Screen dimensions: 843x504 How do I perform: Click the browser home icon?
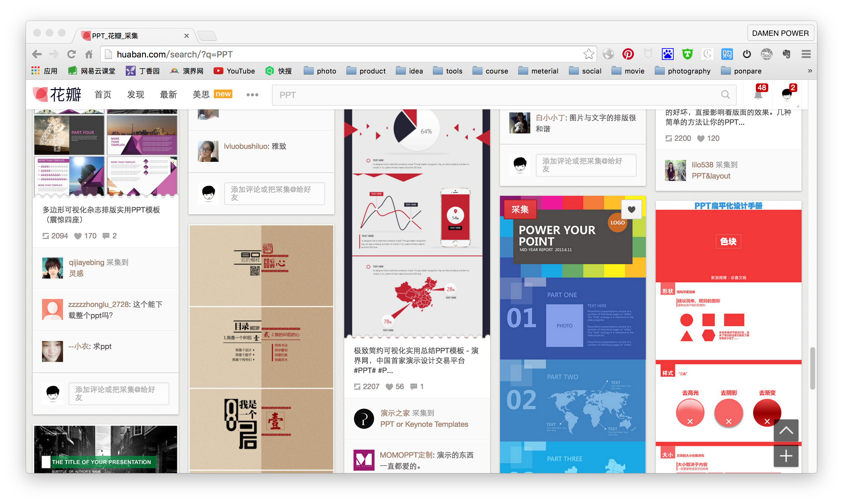(89, 54)
